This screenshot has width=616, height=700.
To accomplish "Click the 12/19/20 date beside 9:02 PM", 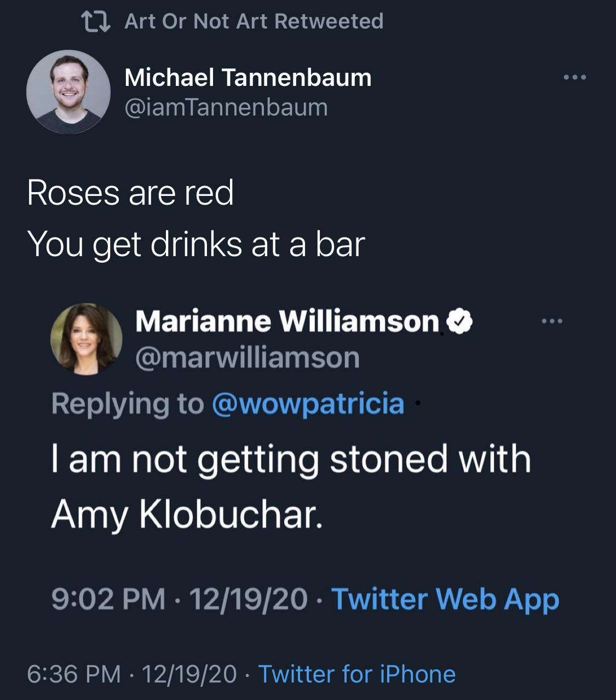I will [248, 599].
